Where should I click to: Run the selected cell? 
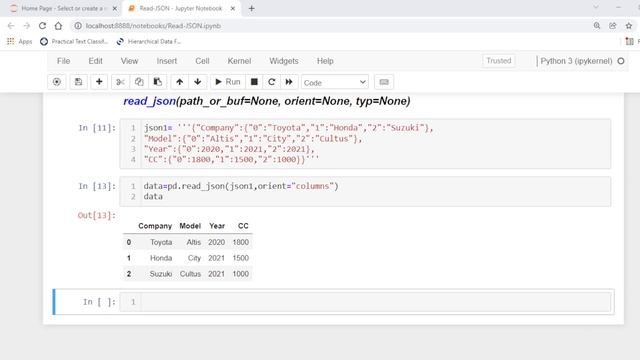228,82
